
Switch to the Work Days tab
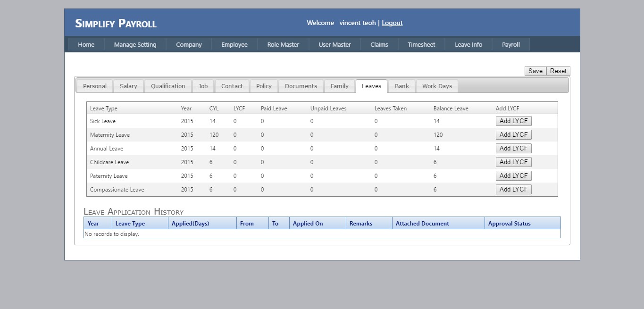[x=437, y=86]
